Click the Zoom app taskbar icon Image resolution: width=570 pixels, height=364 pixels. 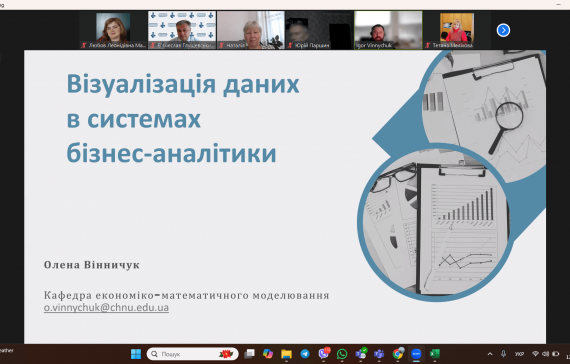point(416,354)
